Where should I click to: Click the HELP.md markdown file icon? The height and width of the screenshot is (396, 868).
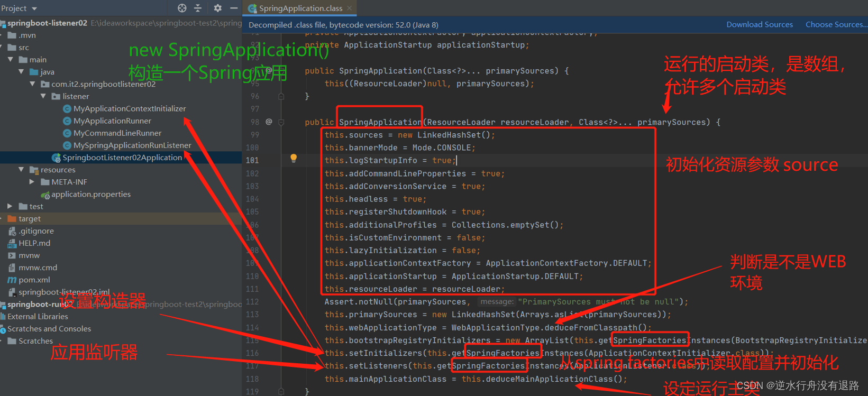point(12,243)
